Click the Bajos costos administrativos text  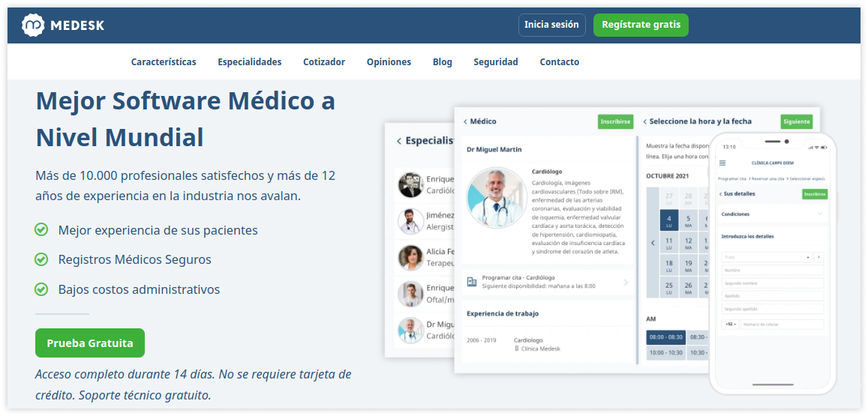pyautogui.click(x=139, y=289)
